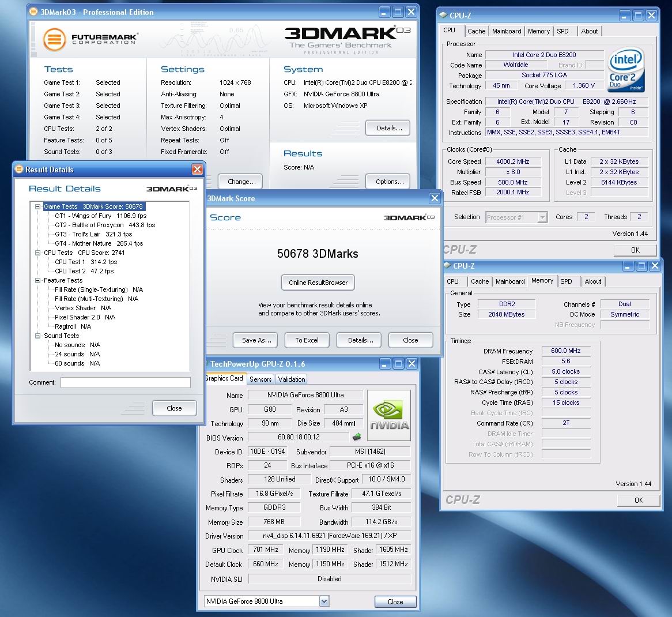Viewport: 672px width, 617px height.
Task: Switch to Memory tab in upper CPU-Z
Action: coord(539,31)
